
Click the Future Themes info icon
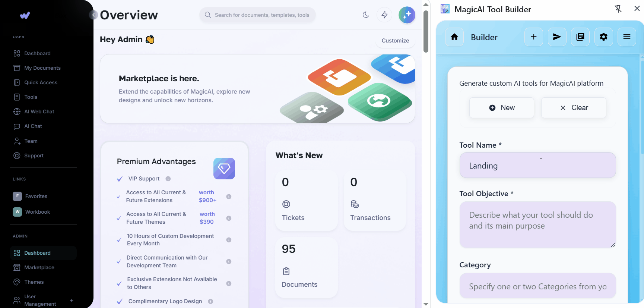click(229, 218)
